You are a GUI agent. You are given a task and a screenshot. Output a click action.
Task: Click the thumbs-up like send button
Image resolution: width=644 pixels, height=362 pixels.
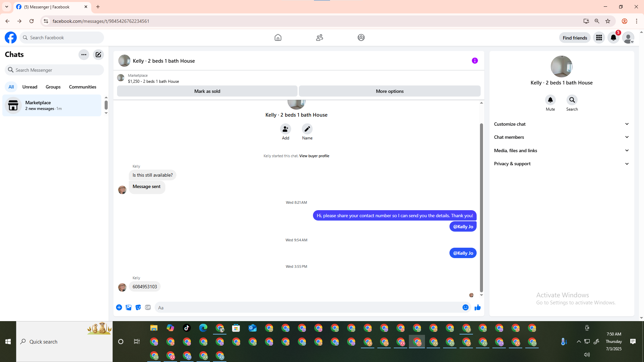[478, 308]
